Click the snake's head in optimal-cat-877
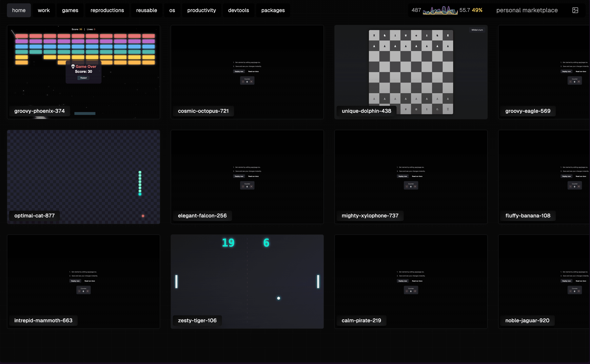 tap(140, 194)
